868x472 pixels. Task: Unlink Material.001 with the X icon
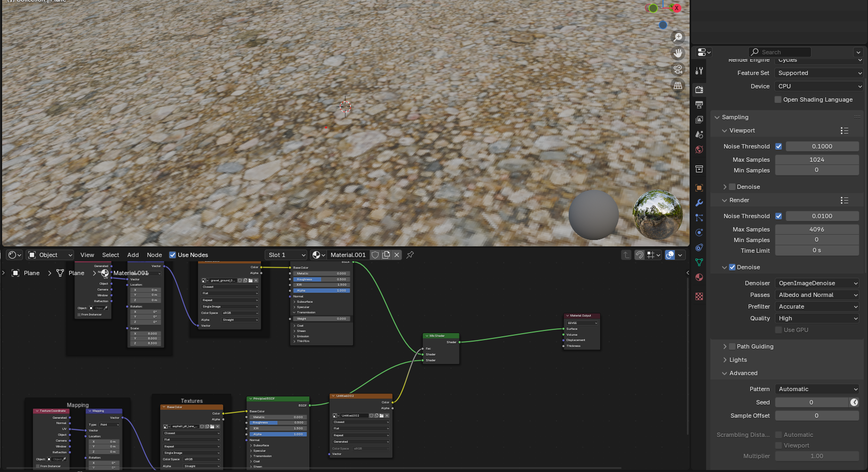tap(397, 255)
